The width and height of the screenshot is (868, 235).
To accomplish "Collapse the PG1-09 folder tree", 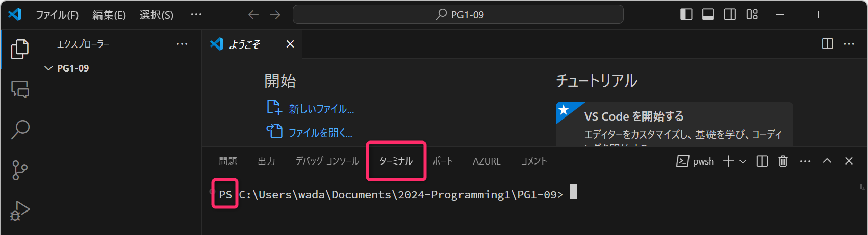I will (49, 68).
